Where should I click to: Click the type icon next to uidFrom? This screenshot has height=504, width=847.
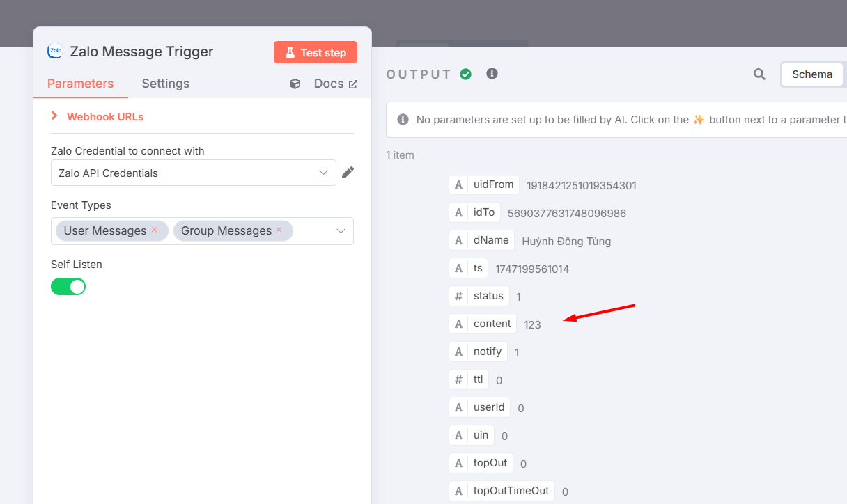(458, 184)
